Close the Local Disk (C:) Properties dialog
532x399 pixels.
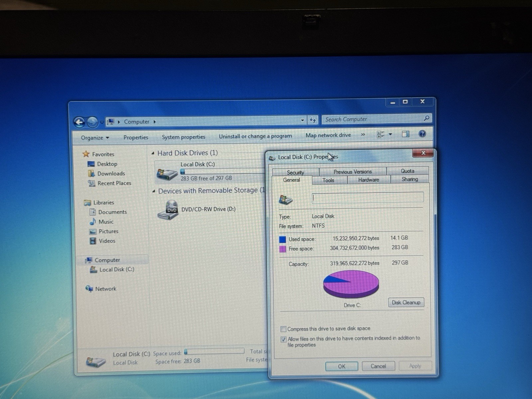(x=423, y=153)
